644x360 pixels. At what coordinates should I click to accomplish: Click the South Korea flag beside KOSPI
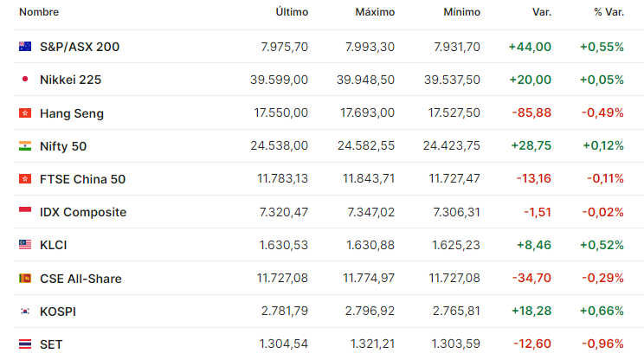(25, 312)
